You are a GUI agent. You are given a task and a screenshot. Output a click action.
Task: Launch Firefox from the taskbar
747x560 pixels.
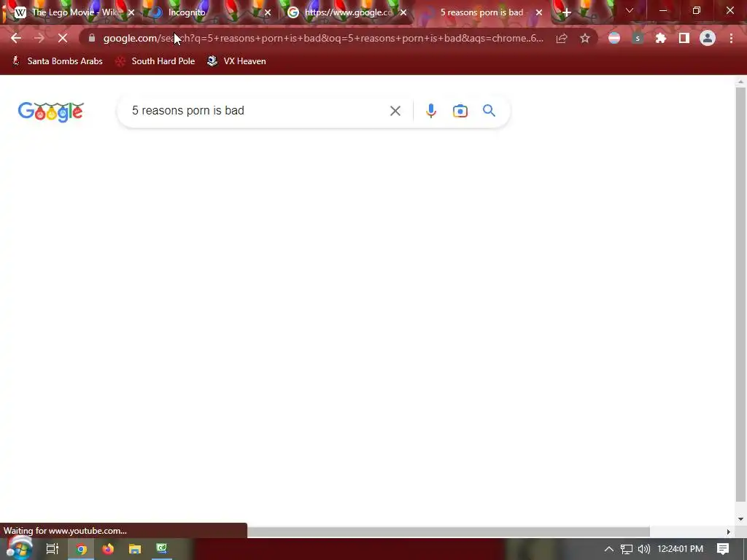pos(108,549)
